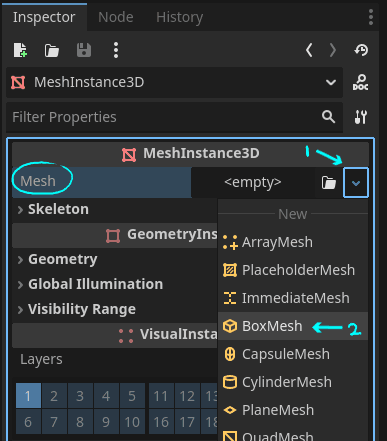The width and height of the screenshot is (387, 441).
Task: Click the VisualInstance3D section header
Action: pos(115,335)
